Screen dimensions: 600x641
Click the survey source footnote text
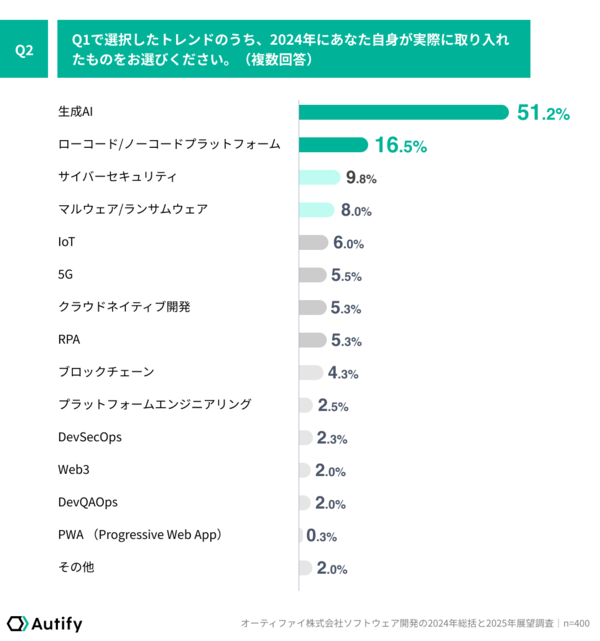pyautogui.click(x=415, y=623)
